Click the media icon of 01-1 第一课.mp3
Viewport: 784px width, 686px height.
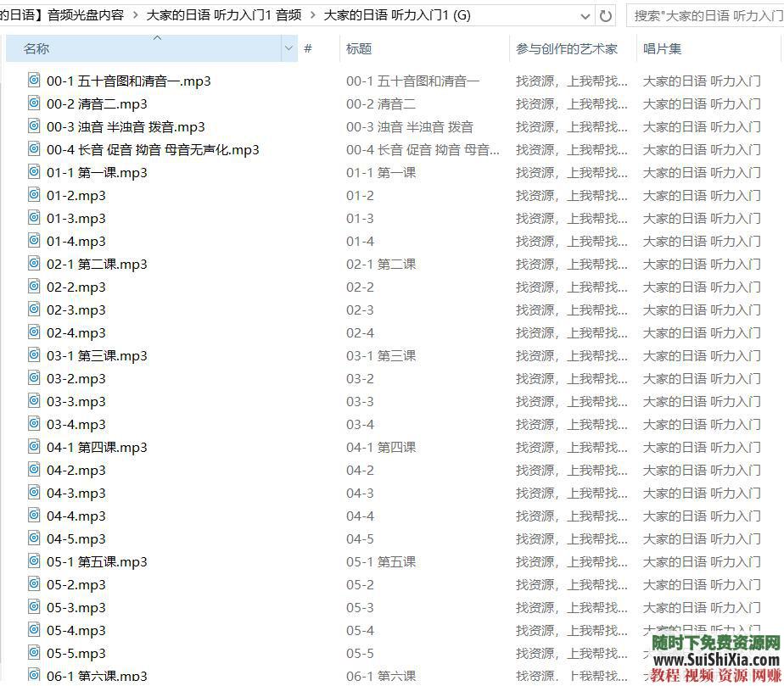click(x=34, y=172)
